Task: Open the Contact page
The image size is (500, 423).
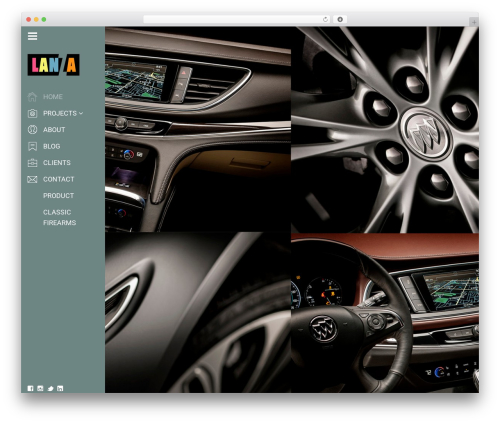Action: click(59, 179)
